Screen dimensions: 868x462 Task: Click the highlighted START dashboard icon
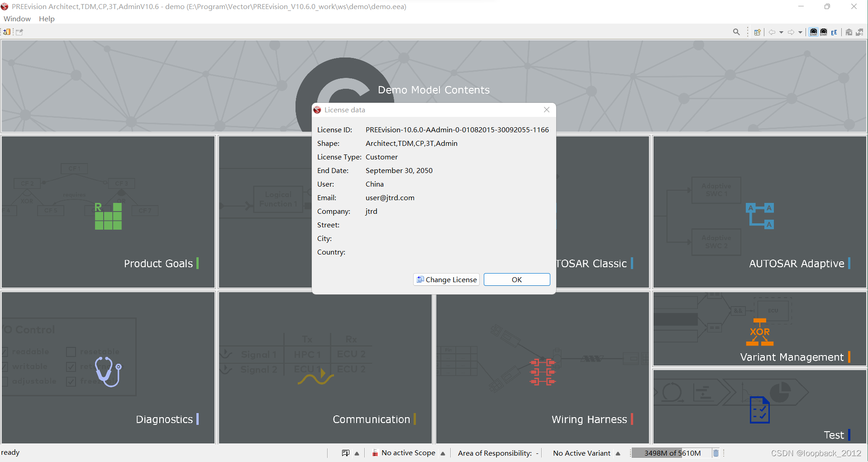click(x=814, y=32)
